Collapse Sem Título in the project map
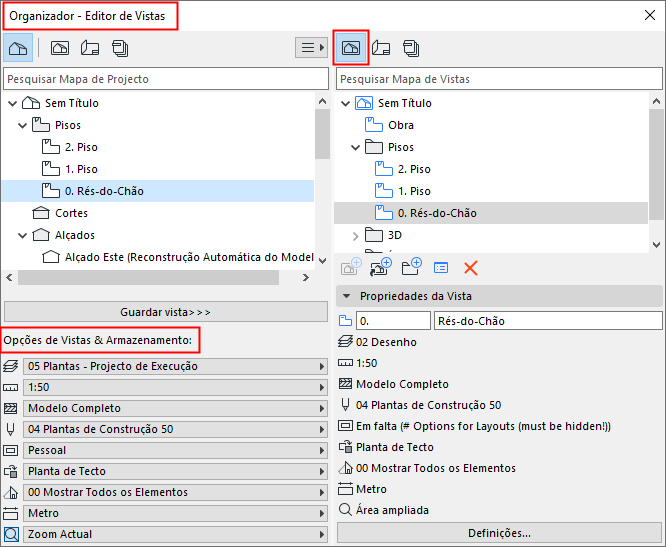 click(12, 103)
